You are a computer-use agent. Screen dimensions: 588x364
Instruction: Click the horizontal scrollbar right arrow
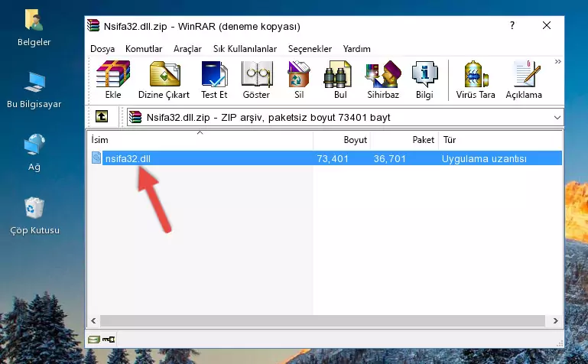555,321
